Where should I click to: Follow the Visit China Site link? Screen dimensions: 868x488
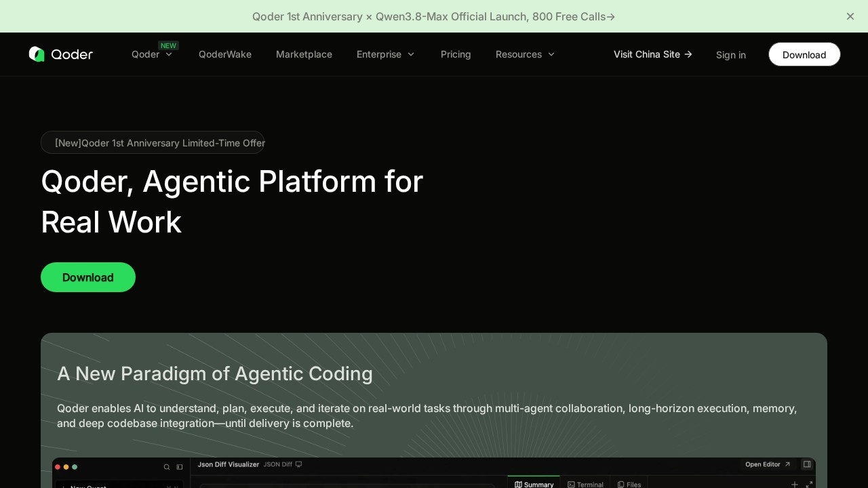point(653,54)
